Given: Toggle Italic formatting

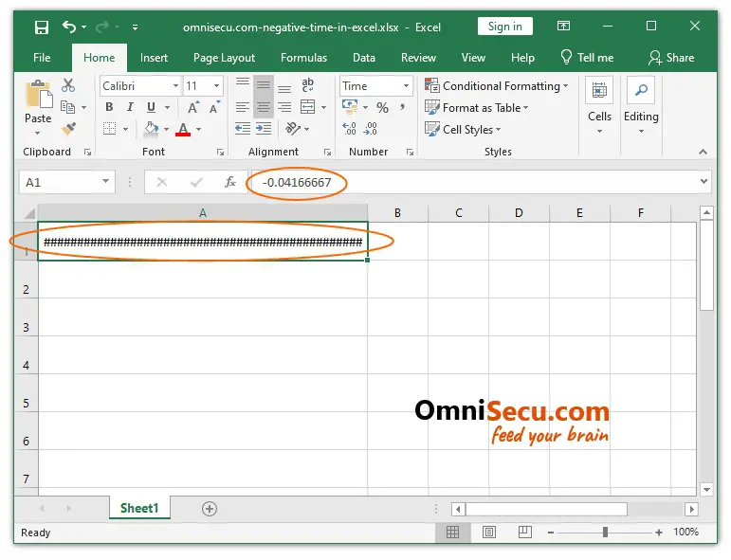Looking at the screenshot, I should coord(130,107).
